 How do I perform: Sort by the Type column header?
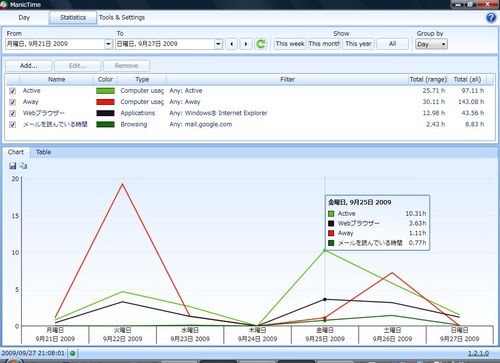point(142,79)
